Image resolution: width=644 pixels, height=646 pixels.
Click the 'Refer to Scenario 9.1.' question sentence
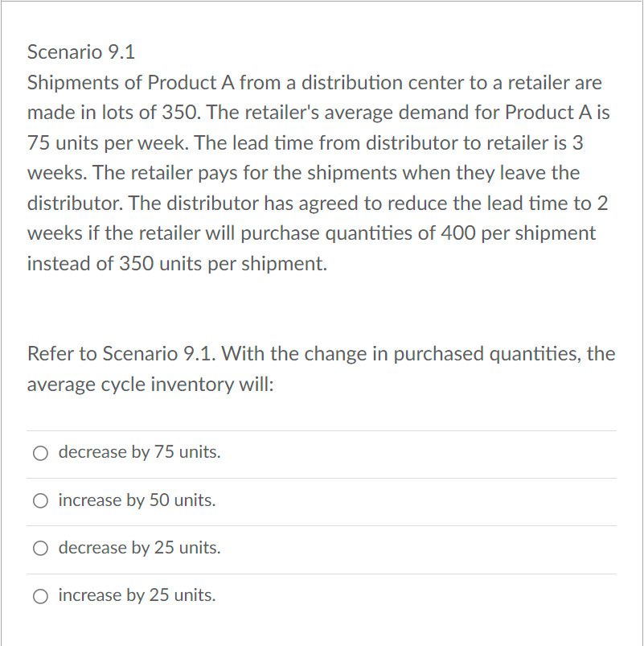tap(121, 353)
